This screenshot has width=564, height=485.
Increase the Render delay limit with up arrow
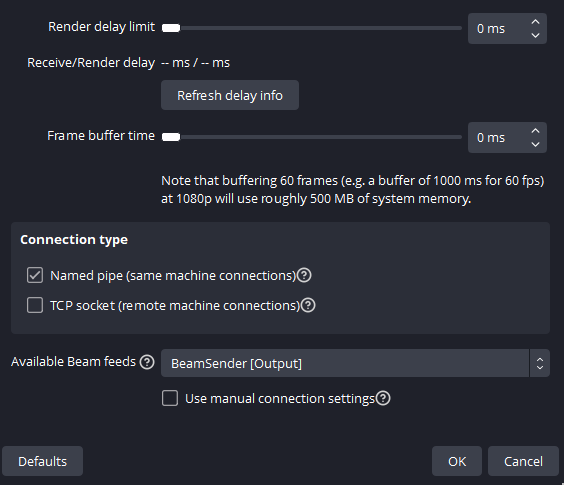click(x=535, y=22)
